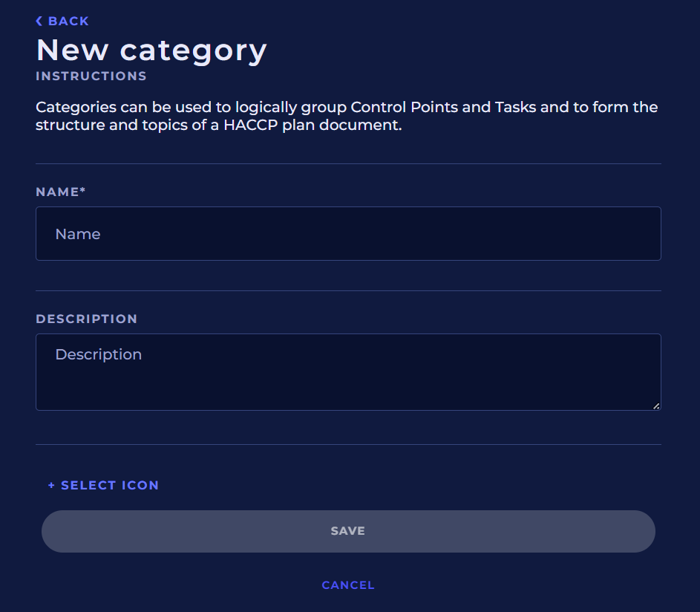Viewport: 700px width, 612px height.
Task: Go back using the BACK link
Action: [x=68, y=22]
